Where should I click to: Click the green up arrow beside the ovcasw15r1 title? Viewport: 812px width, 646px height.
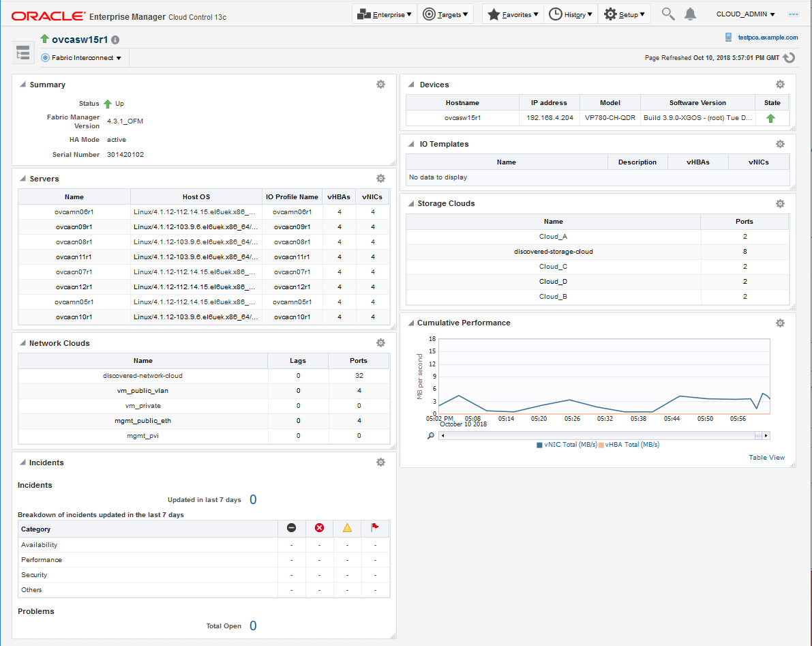(x=44, y=39)
